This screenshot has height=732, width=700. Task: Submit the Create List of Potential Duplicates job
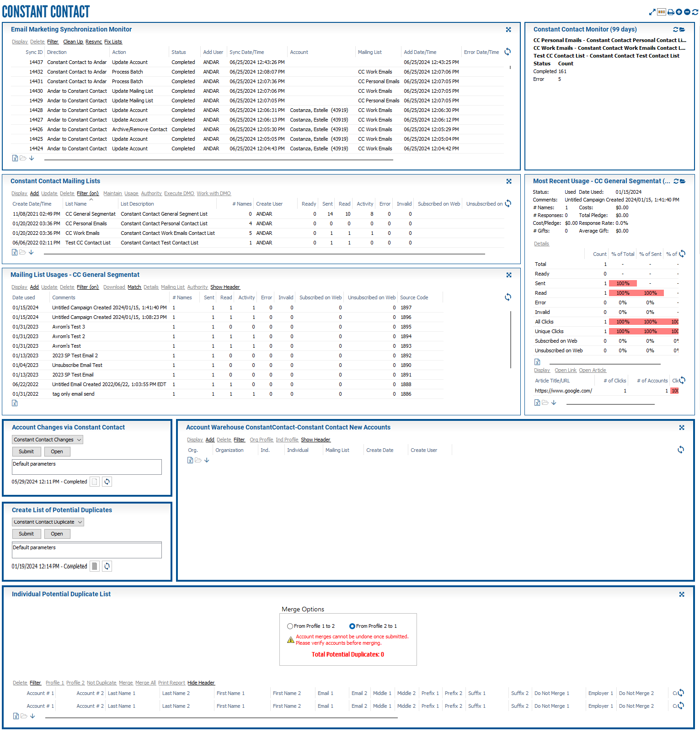[27, 534]
